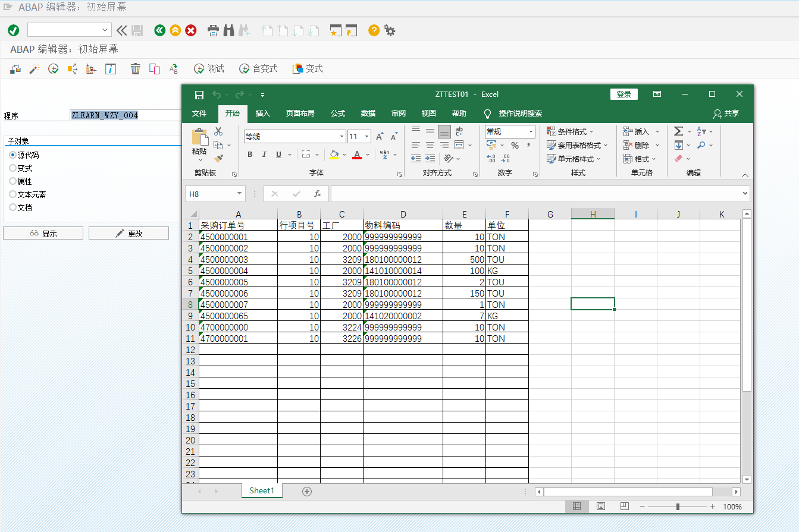Screen dimensions: 799x532
Task: Click the 显示 display button
Action: click(x=43, y=233)
